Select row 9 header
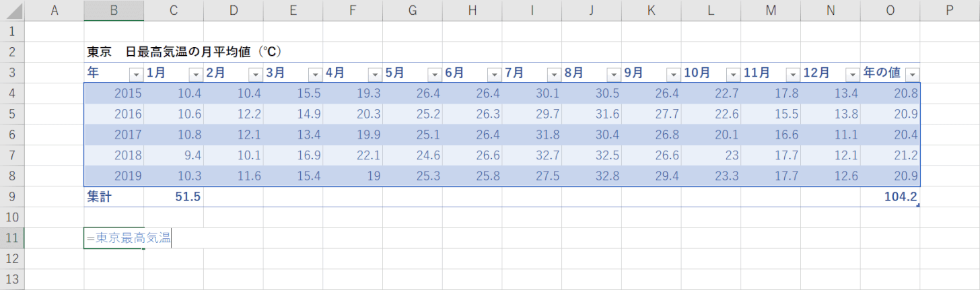Image resolution: width=980 pixels, height=290 pixels. pos(12,197)
